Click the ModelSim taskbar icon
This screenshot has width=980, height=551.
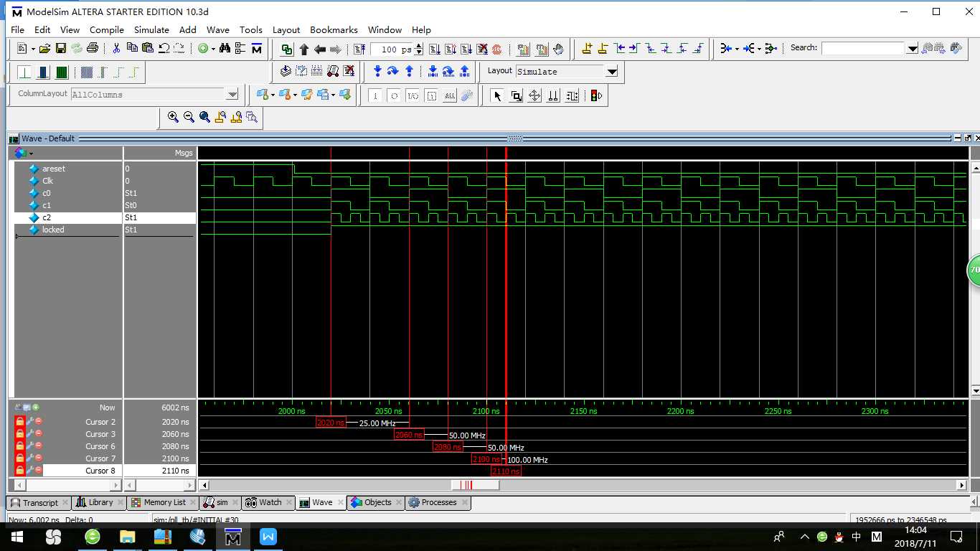(x=232, y=536)
